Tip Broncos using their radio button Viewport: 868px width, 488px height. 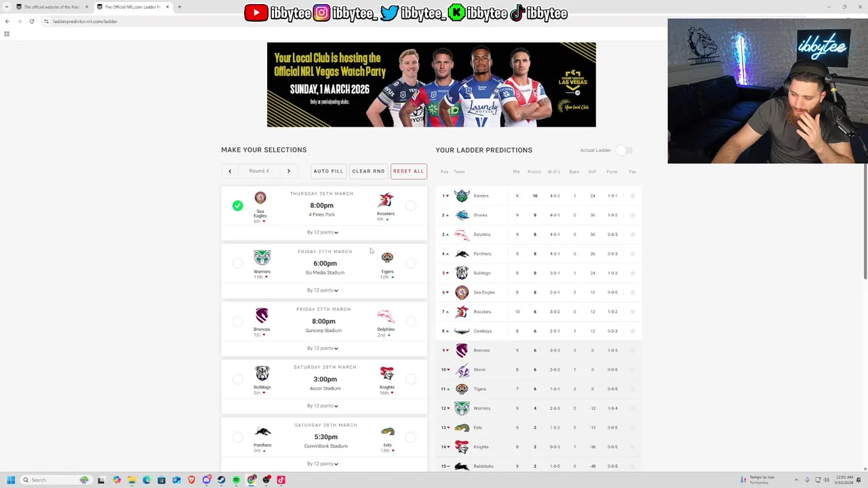(237, 321)
